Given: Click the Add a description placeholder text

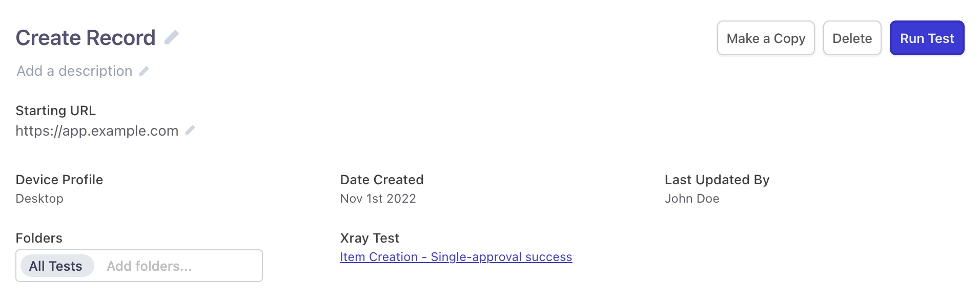Looking at the screenshot, I should pos(74,71).
